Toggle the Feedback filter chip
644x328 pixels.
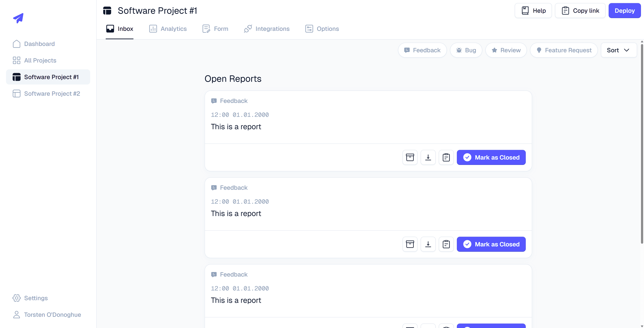click(x=422, y=50)
